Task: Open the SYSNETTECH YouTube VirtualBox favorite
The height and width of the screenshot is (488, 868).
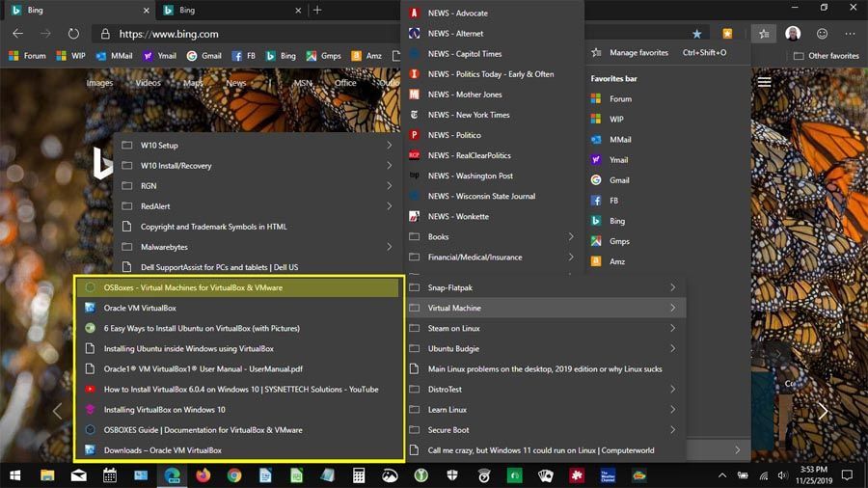Action: click(x=238, y=389)
